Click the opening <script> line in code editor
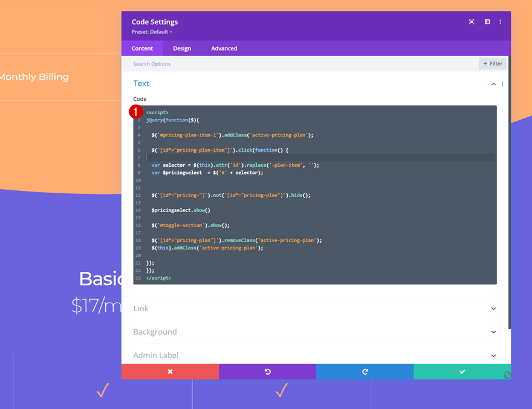The height and width of the screenshot is (409, 532). point(157,112)
